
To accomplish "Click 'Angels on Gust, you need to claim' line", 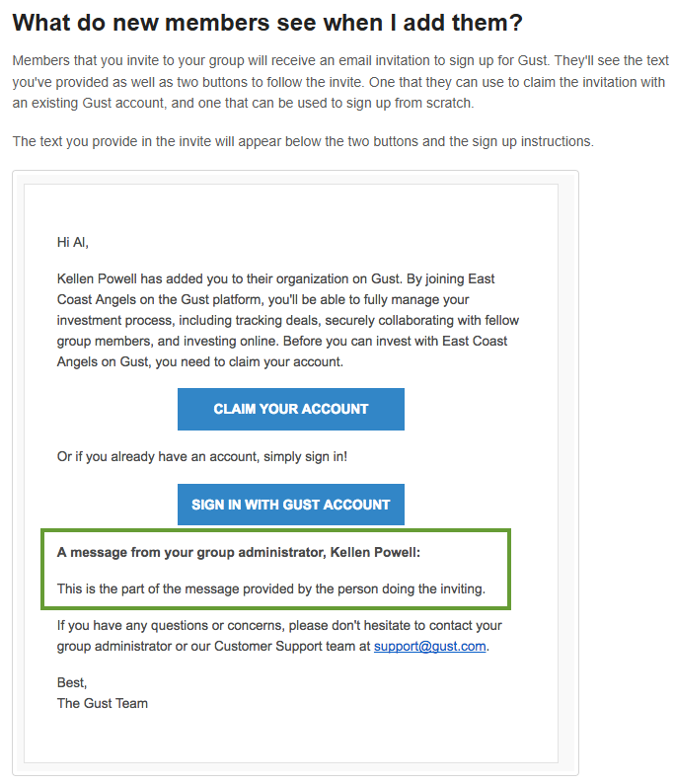I will point(200,361).
